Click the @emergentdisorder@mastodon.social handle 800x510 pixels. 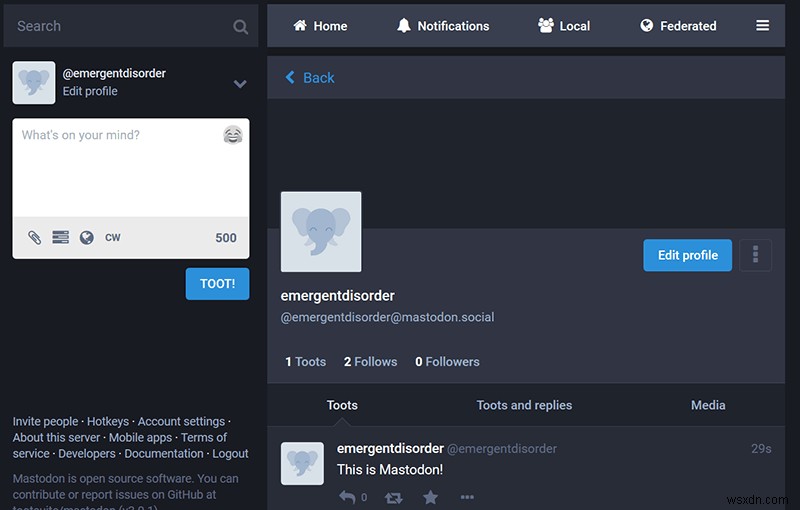tap(387, 317)
